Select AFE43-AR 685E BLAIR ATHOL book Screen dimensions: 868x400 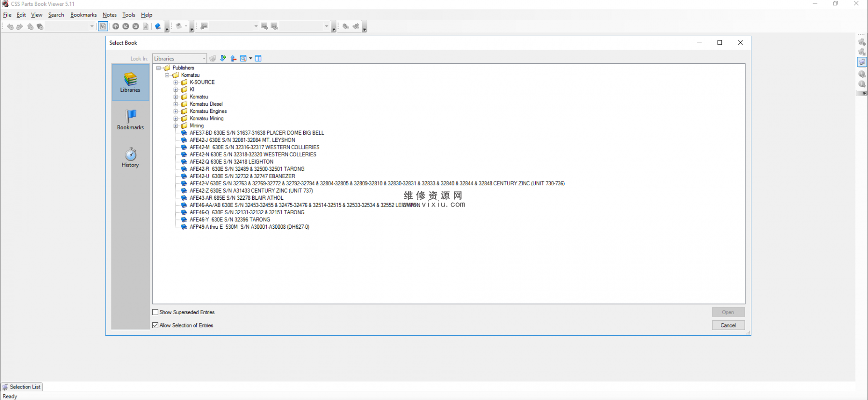coord(236,198)
